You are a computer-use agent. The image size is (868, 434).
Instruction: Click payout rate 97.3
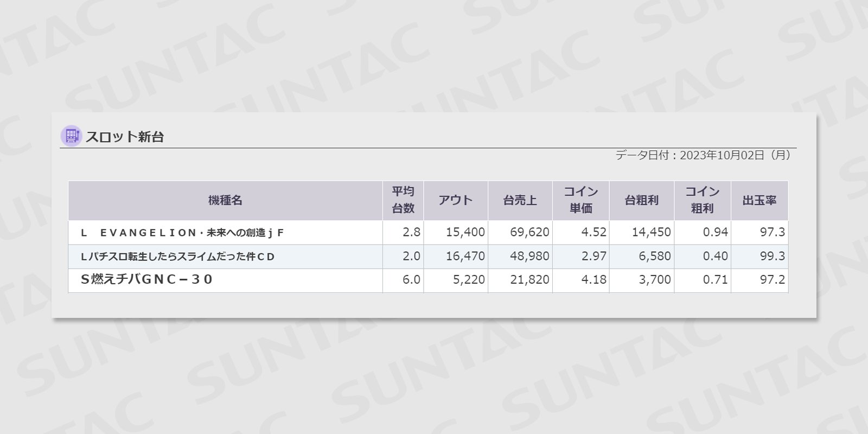coord(773,232)
